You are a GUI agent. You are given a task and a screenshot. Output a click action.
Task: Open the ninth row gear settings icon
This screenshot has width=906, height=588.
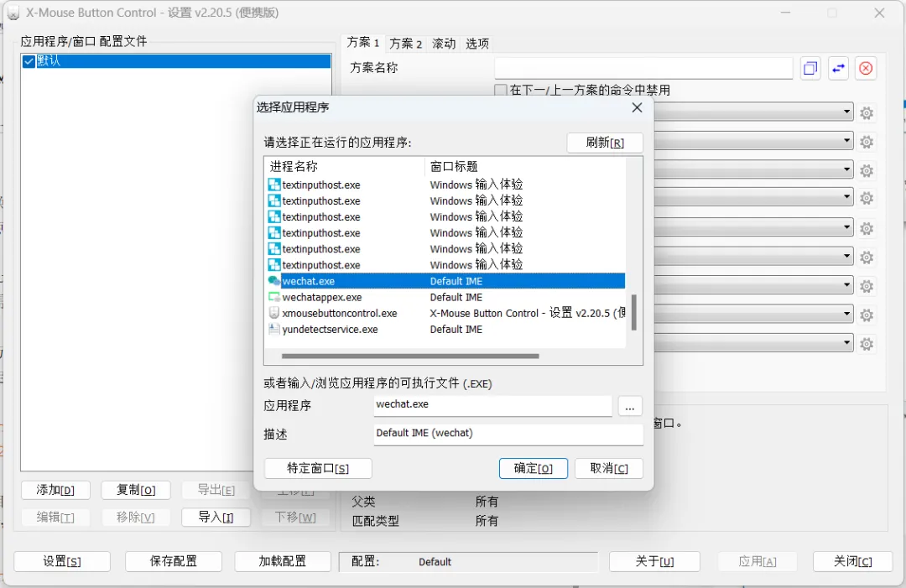866,344
